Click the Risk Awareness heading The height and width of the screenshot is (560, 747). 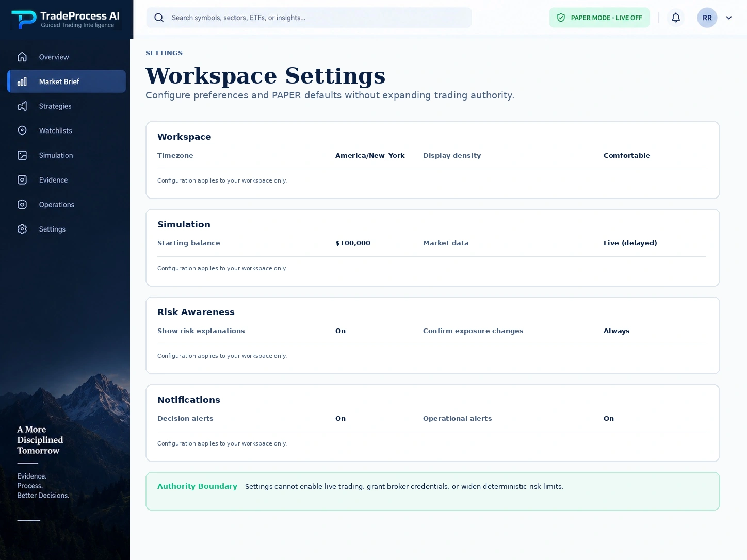point(196,312)
